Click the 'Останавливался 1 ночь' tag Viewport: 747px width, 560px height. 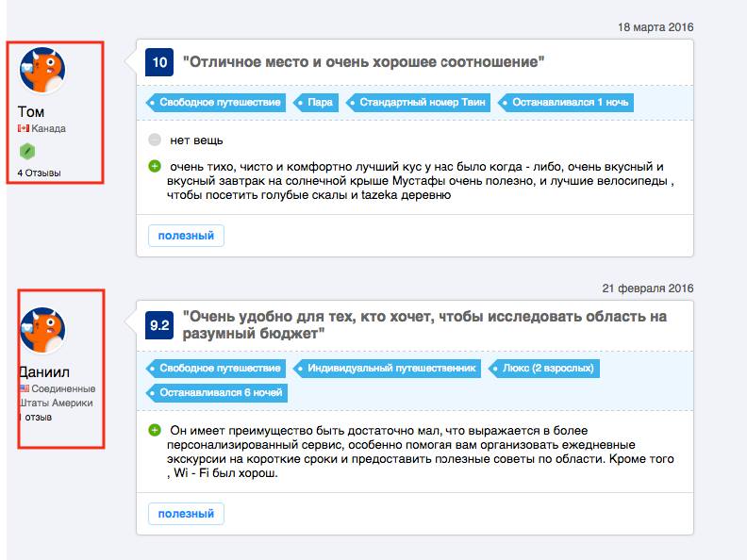coord(565,102)
